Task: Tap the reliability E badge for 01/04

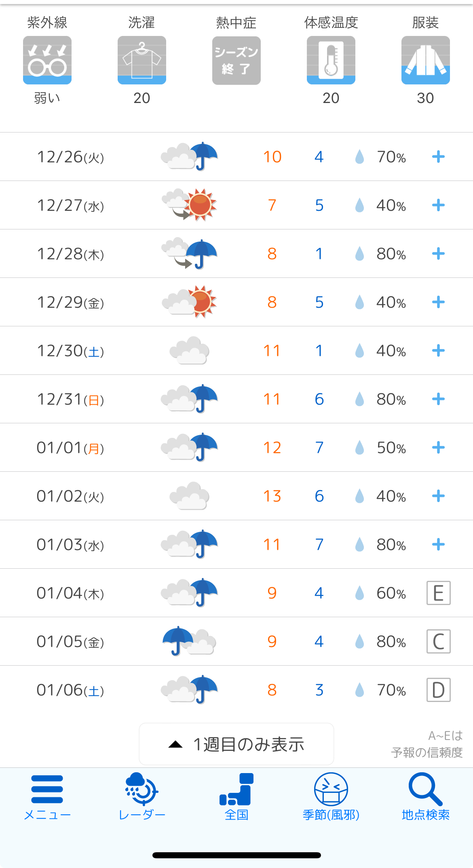Action: click(439, 593)
